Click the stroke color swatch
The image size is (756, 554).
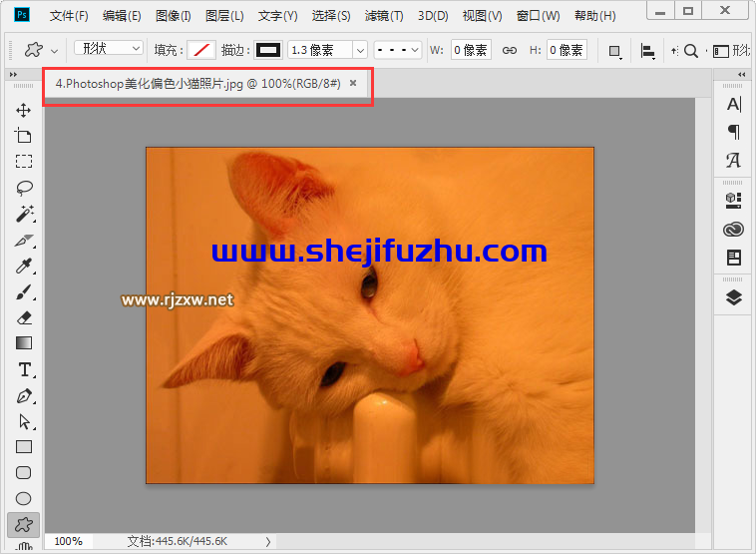[268, 50]
